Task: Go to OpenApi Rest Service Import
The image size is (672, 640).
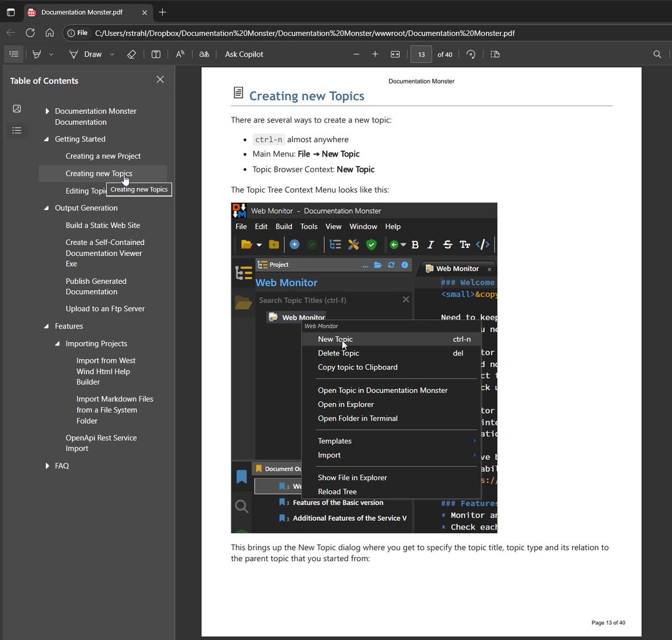Action: pyautogui.click(x=101, y=443)
